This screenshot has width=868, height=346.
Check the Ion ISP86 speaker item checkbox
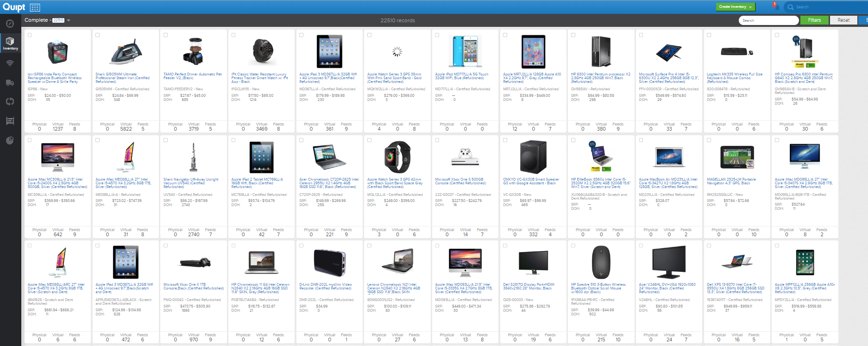click(x=30, y=35)
